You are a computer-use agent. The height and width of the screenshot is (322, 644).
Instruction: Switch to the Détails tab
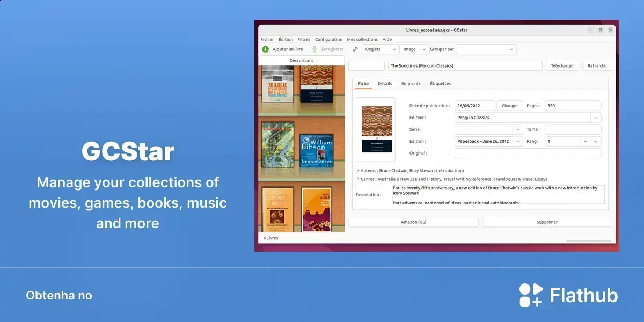pyautogui.click(x=385, y=84)
